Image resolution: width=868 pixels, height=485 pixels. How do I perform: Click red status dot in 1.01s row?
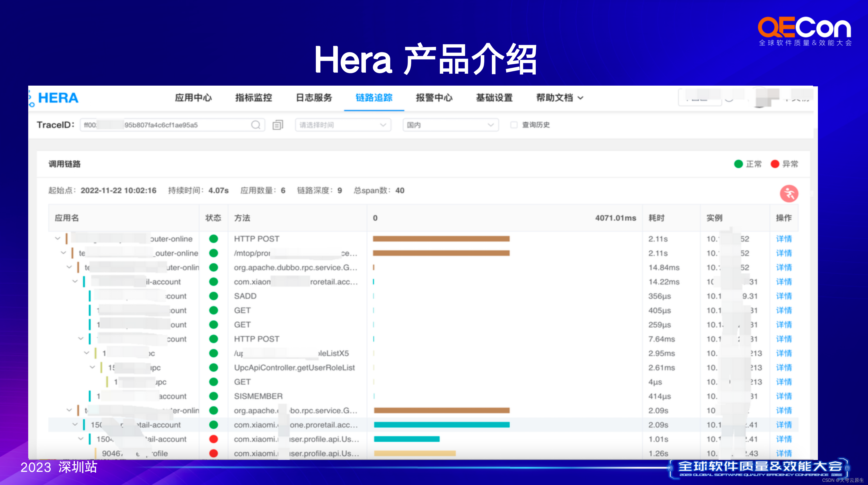pyautogui.click(x=213, y=439)
